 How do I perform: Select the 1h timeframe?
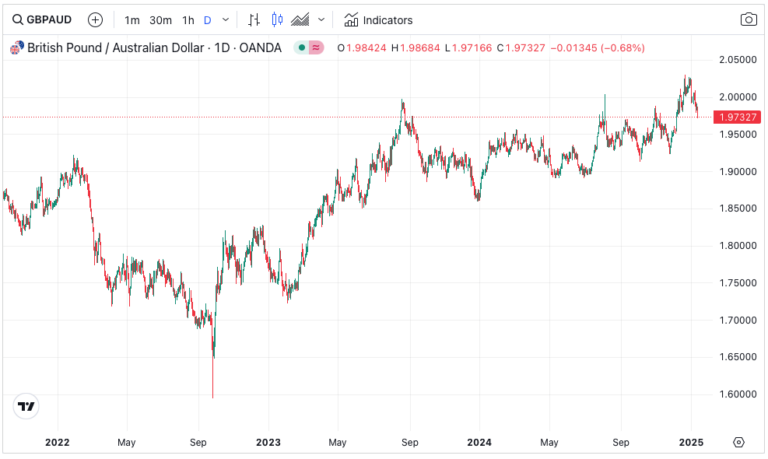(x=188, y=20)
